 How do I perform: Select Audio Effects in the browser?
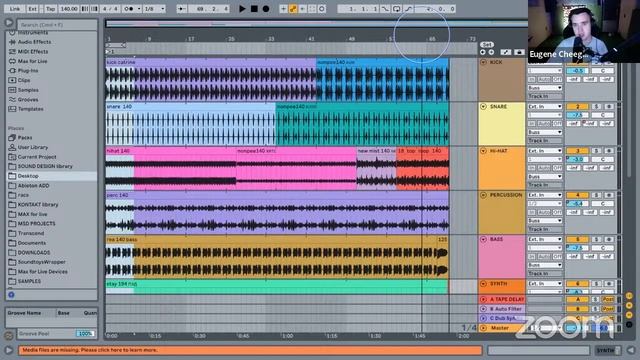tap(34, 42)
